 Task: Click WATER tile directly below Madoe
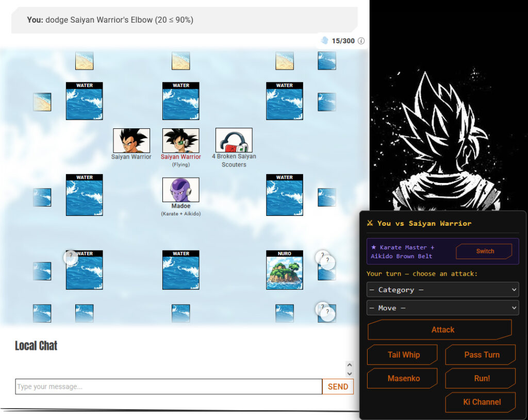pos(181,270)
